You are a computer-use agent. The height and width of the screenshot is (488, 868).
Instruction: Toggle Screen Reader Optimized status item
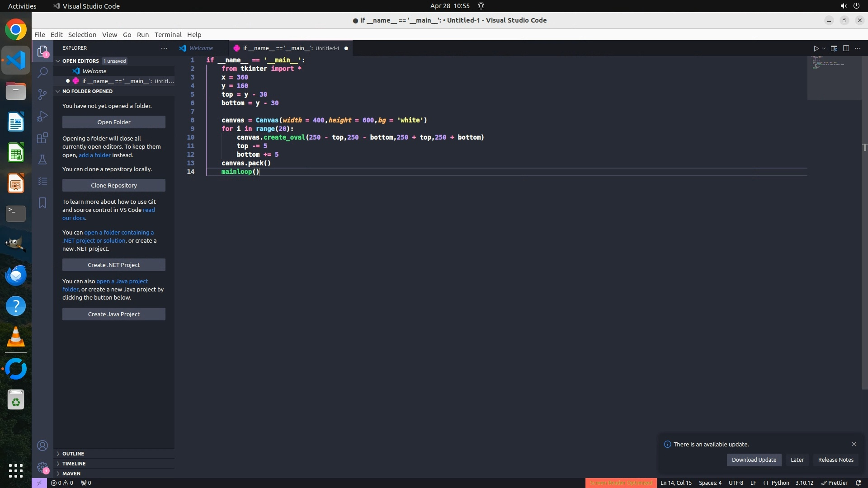[x=620, y=483]
